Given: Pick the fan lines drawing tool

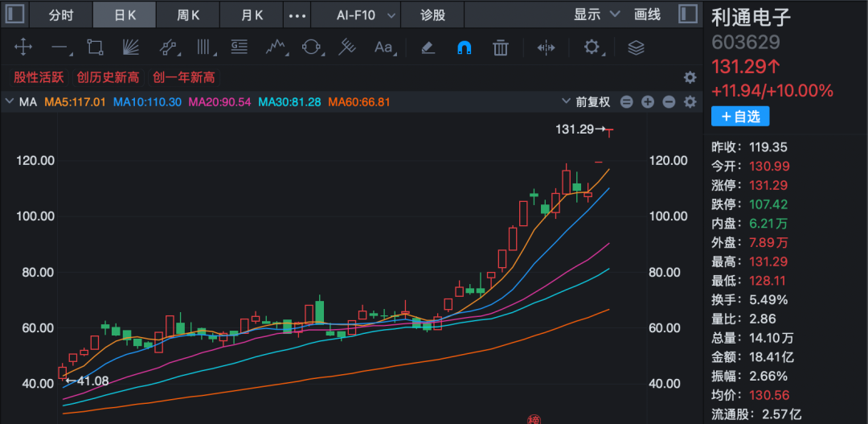Looking at the screenshot, I should point(132,47).
